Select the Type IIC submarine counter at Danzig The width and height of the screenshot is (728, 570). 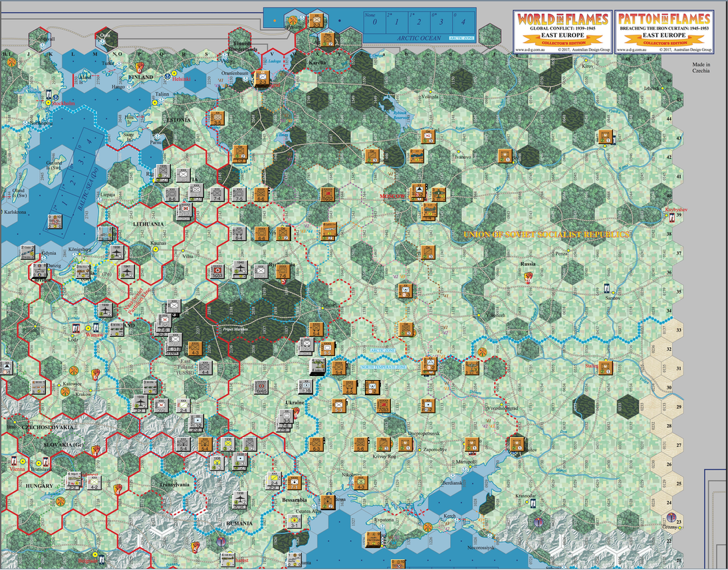(x=39, y=270)
